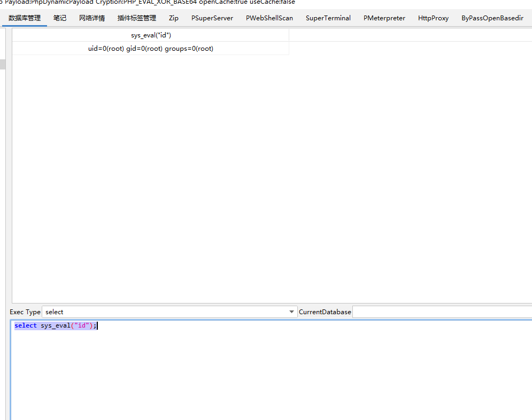Open the 插件标签管理 tab
This screenshot has width=532, height=420.
[136, 18]
